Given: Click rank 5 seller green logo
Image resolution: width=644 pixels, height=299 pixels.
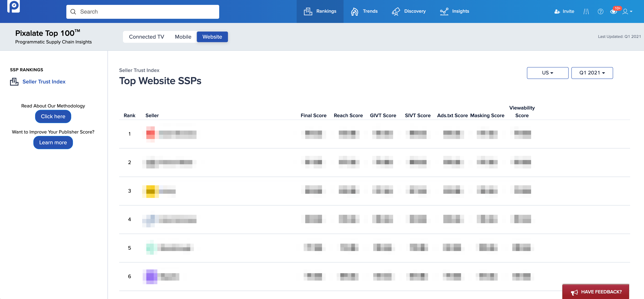Looking at the screenshot, I should (x=151, y=248).
